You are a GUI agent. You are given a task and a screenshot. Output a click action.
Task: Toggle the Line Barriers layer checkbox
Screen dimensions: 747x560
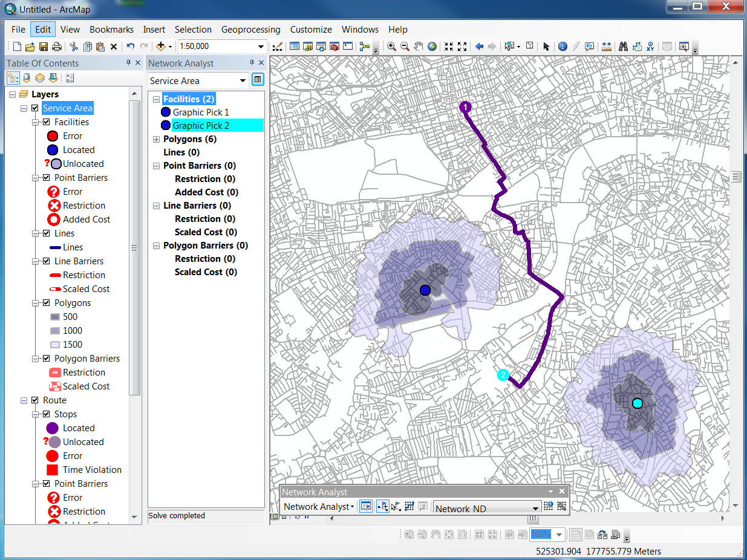(47, 261)
